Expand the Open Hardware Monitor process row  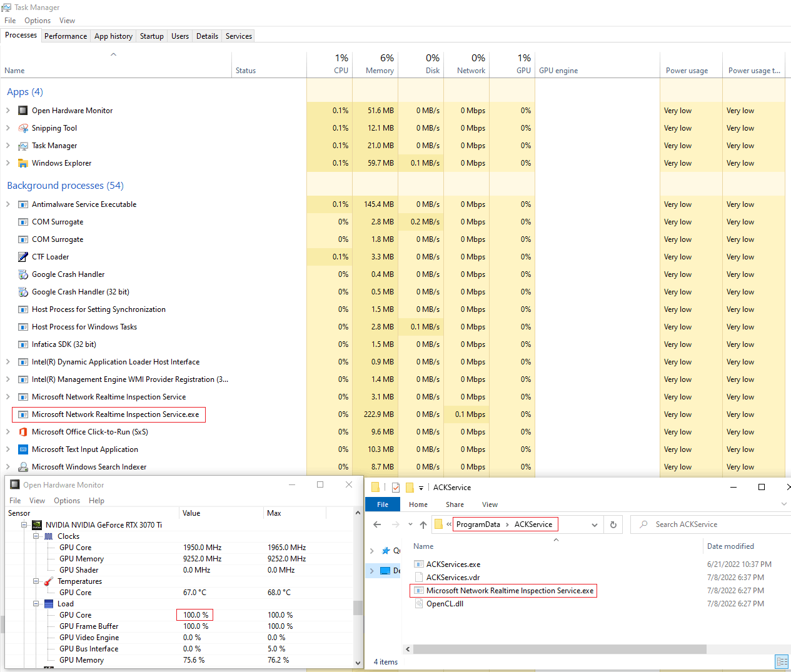(x=8, y=111)
